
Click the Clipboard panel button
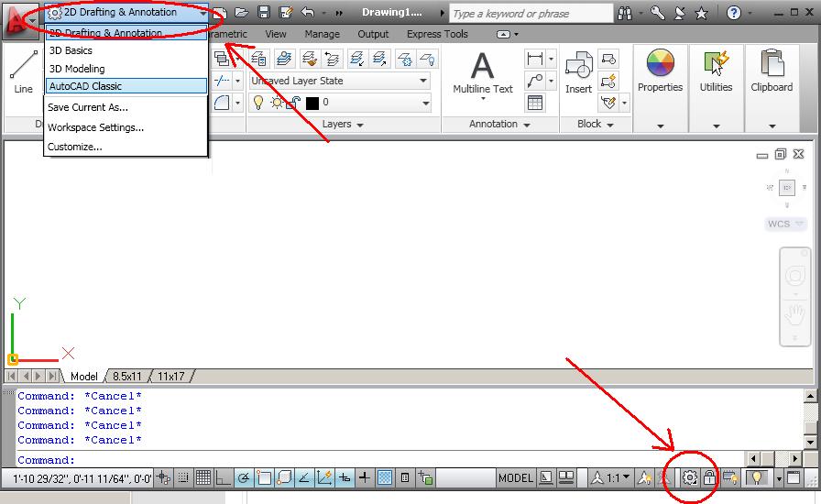(x=772, y=72)
